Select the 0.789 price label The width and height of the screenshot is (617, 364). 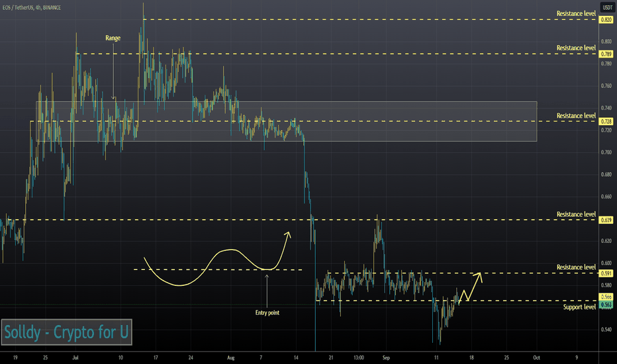(606, 54)
